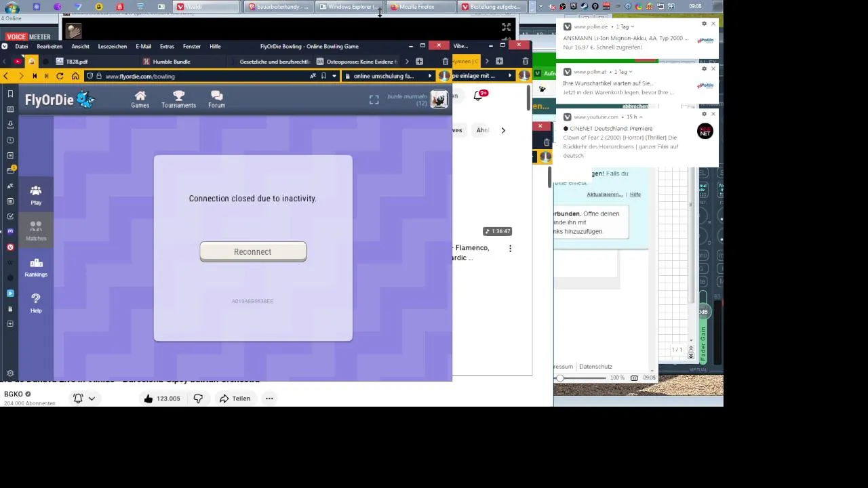Viewport: 868px width, 488px height.
Task: Like the YouTube video with 123.005
Action: (161, 399)
